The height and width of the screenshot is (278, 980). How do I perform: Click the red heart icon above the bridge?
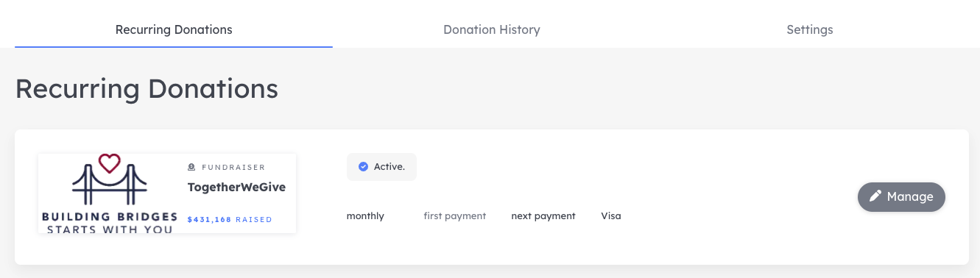[x=109, y=163]
